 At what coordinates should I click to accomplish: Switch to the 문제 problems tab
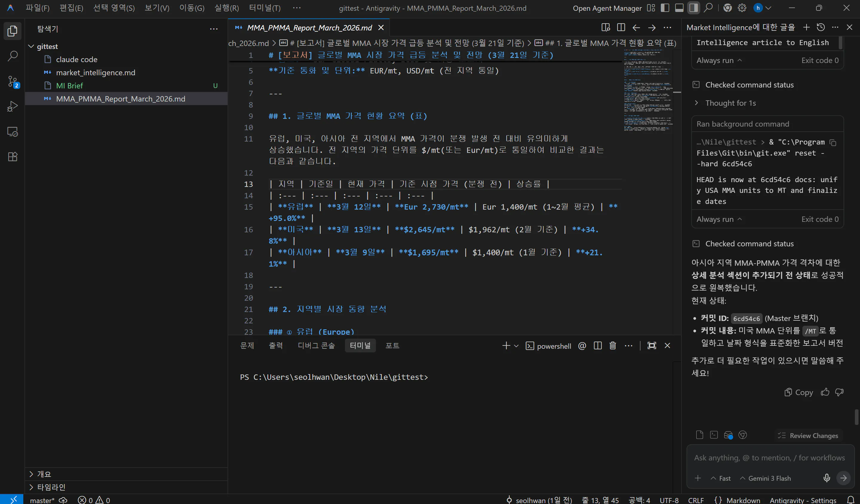click(x=247, y=345)
